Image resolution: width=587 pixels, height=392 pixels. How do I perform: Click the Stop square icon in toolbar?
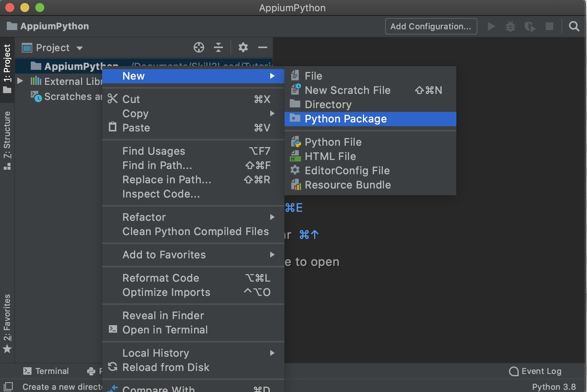click(x=549, y=26)
